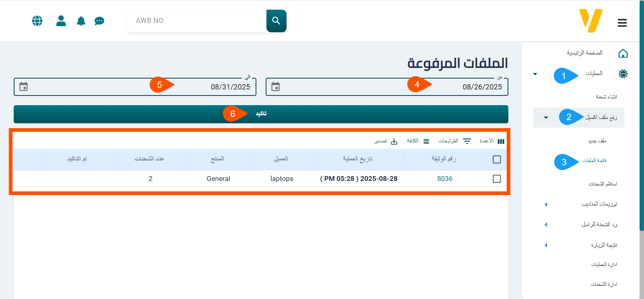Screen dimensions: 644x299
Task: Open قائمة الملفات menu item
Action: 594,160
